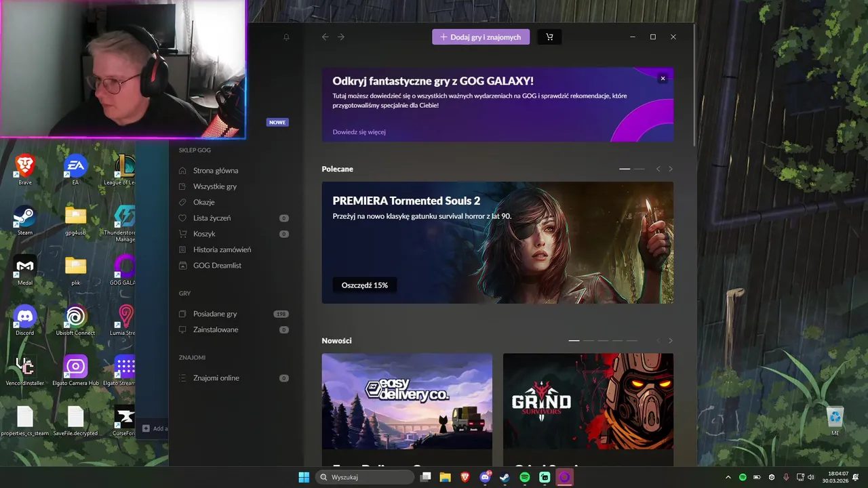Viewport: 868px width, 488px height.
Task: Open Historia zamówień in the sidebar
Action: pos(222,249)
